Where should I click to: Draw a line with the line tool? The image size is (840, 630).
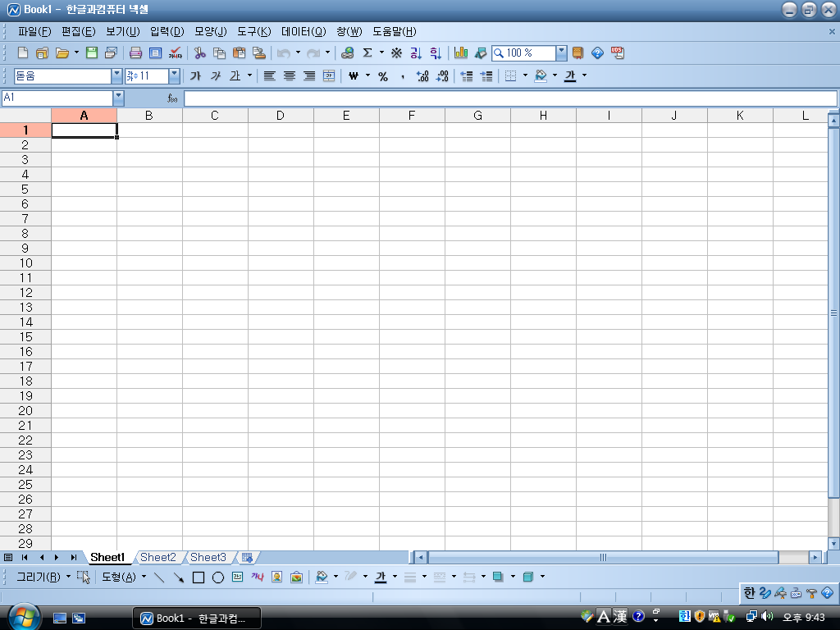[x=159, y=577]
